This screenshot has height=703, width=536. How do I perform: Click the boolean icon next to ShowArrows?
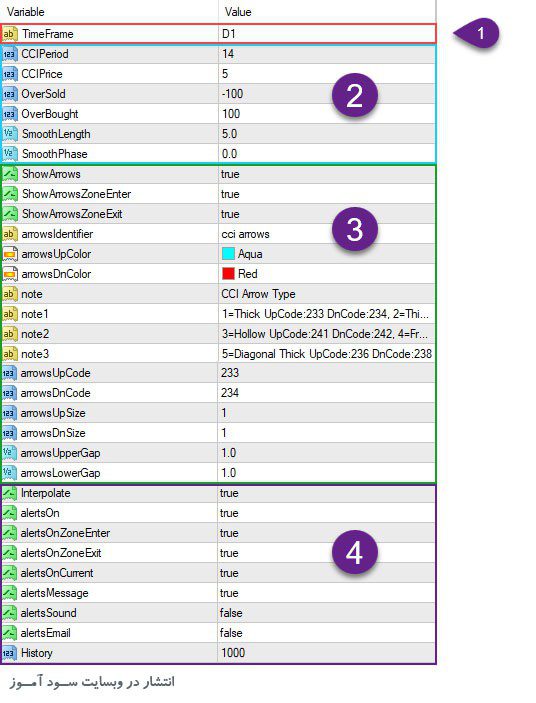[x=9, y=174]
